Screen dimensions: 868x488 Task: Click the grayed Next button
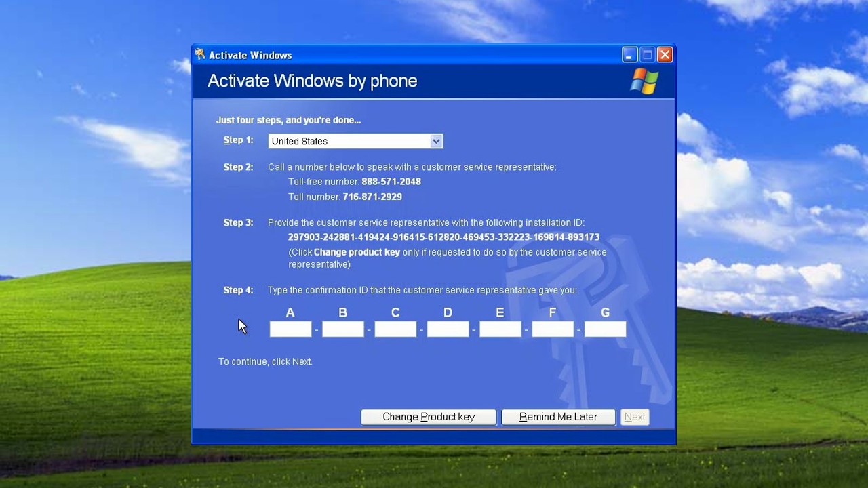click(x=635, y=417)
